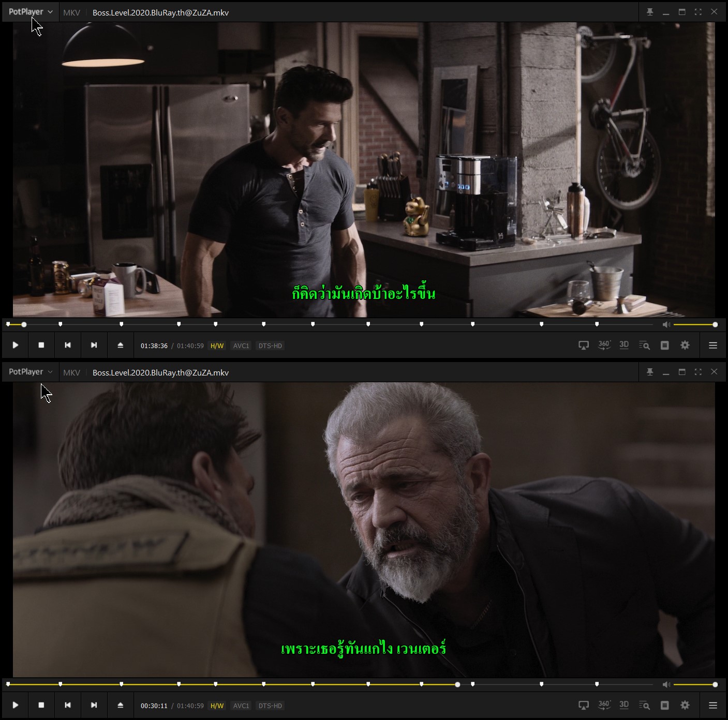Play video in bottom PotPlayer window
Screen dimensions: 728x720
(x=16, y=705)
